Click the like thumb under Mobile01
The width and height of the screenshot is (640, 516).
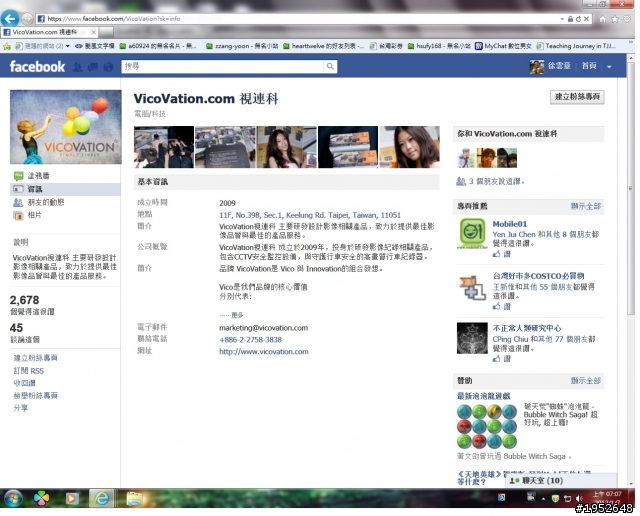point(496,254)
